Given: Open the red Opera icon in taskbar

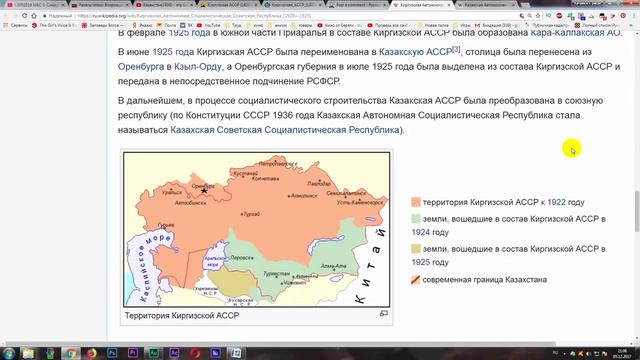Looking at the screenshot, I should [x=195, y=353].
